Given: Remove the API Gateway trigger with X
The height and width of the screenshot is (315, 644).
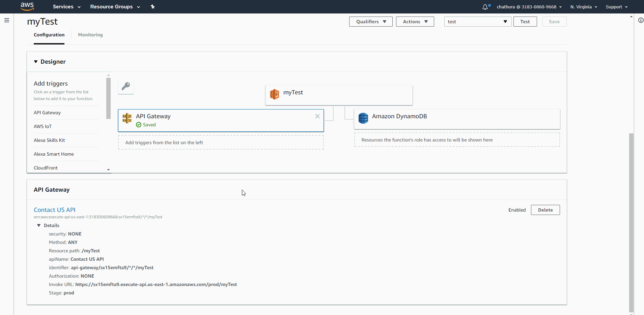Looking at the screenshot, I should [x=317, y=116].
